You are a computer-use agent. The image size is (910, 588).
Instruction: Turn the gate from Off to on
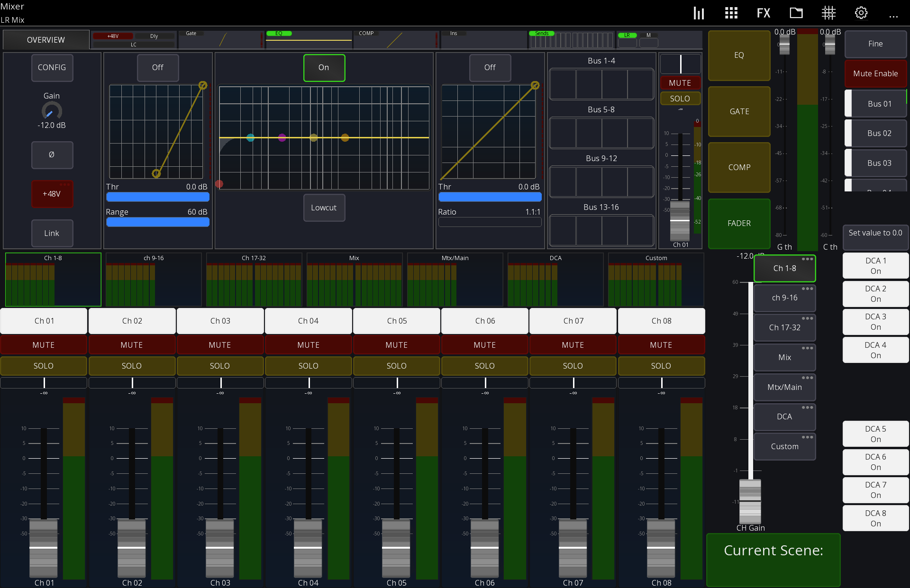(158, 68)
